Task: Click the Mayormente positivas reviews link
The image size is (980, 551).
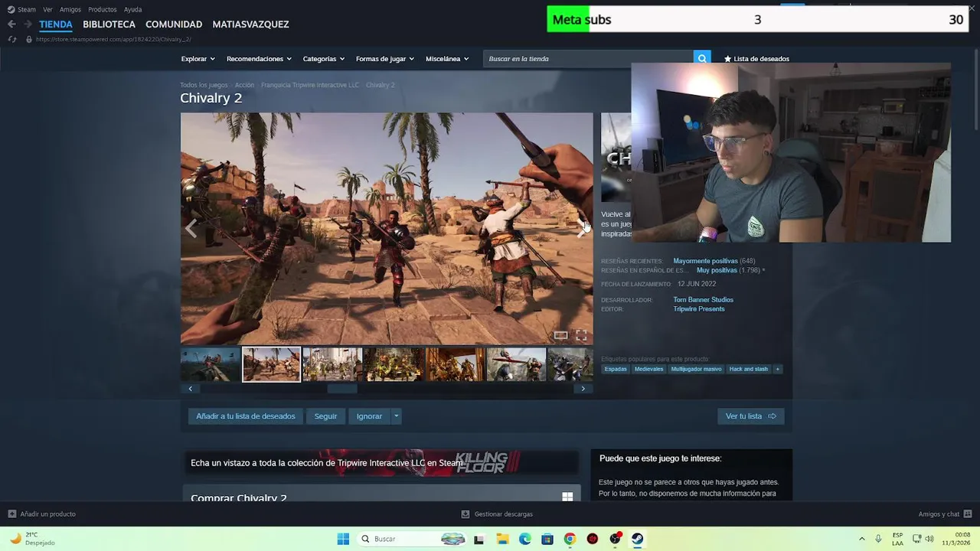Action: click(705, 261)
